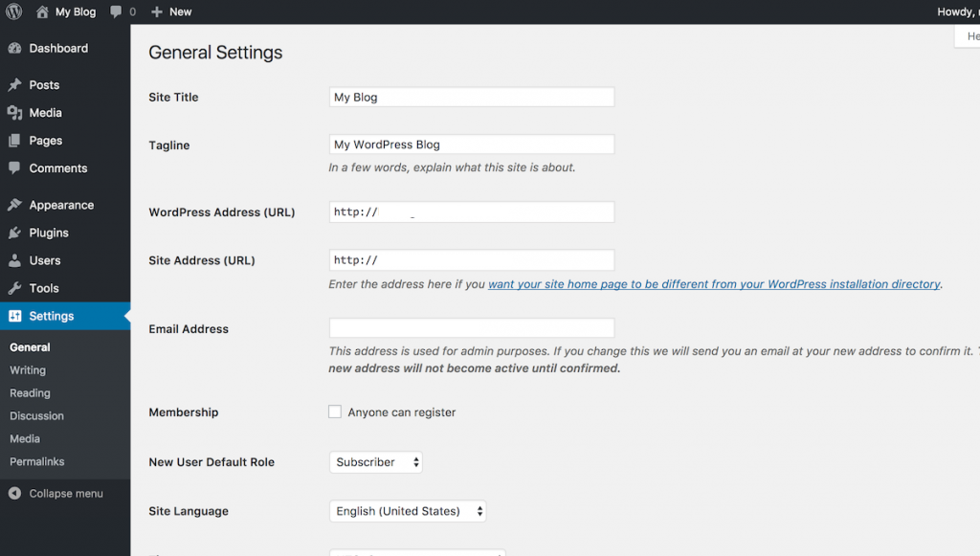Click the Settings sliders icon
Image resolution: width=980 pixels, height=556 pixels.
[15, 316]
